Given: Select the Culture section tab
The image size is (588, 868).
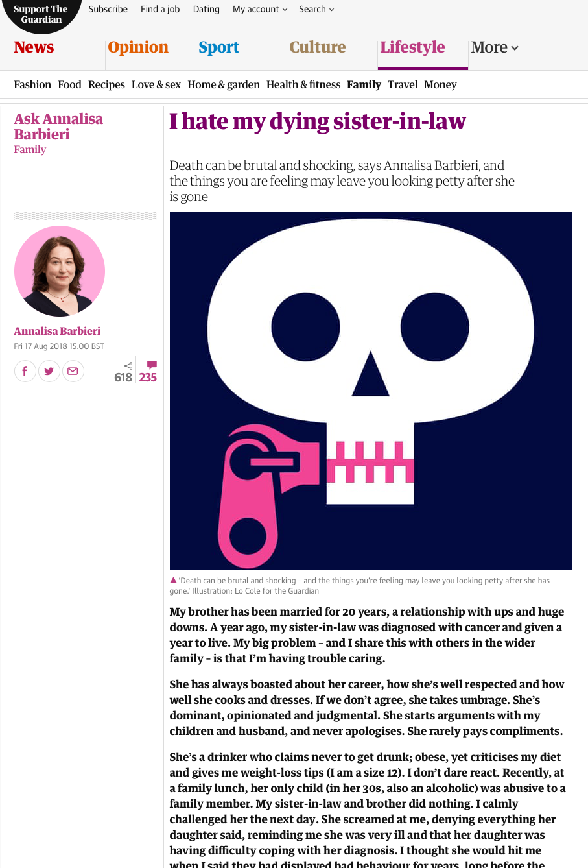Looking at the screenshot, I should pos(318,47).
